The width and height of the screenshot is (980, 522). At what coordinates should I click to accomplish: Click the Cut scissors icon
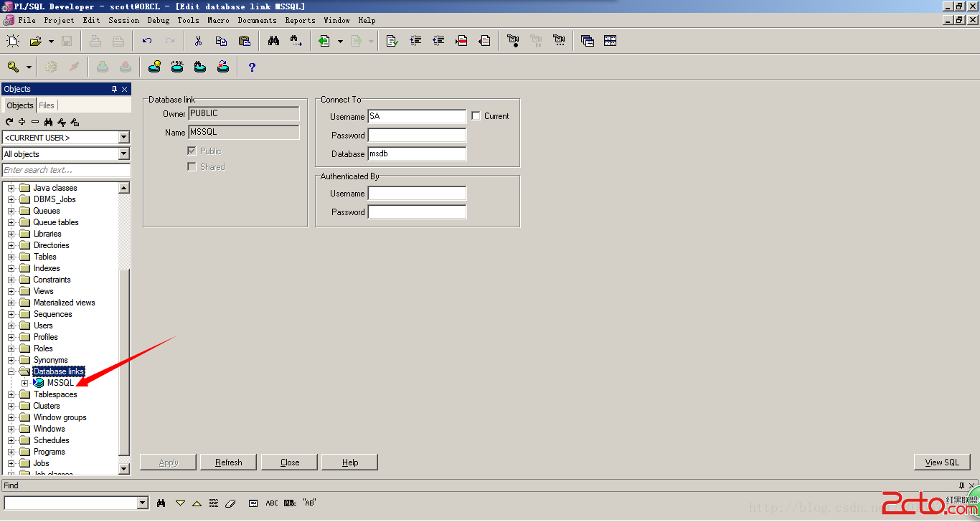(199, 42)
